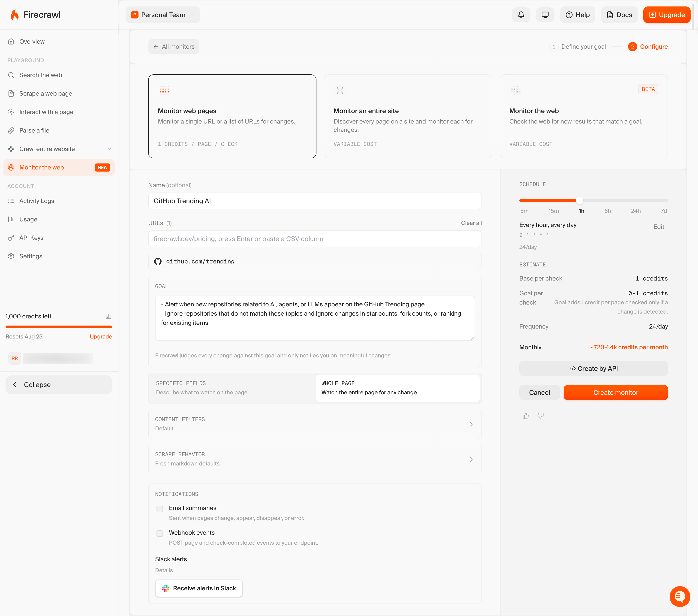The image size is (698, 616).
Task: Click the Monitor web pages dotted icon
Action: point(164,90)
